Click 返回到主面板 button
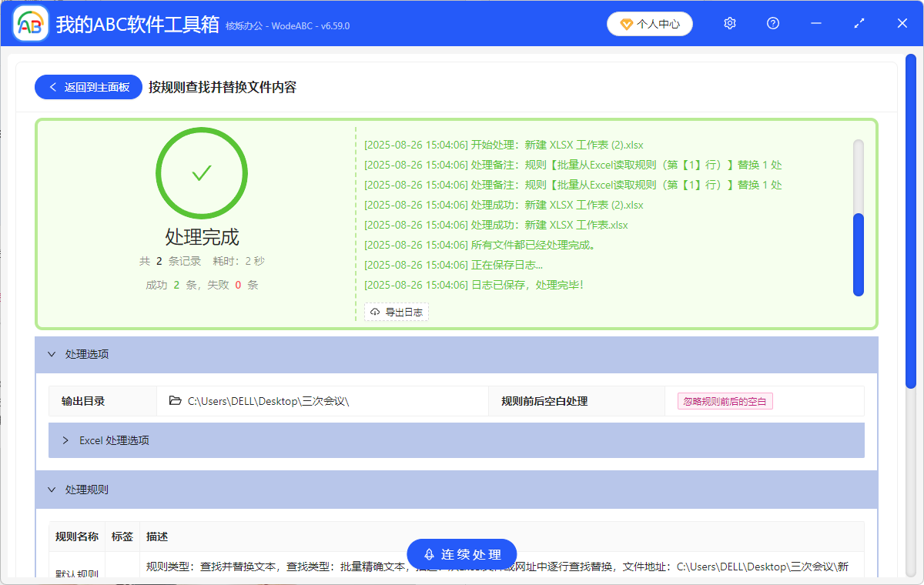This screenshot has height=585, width=924. point(88,87)
